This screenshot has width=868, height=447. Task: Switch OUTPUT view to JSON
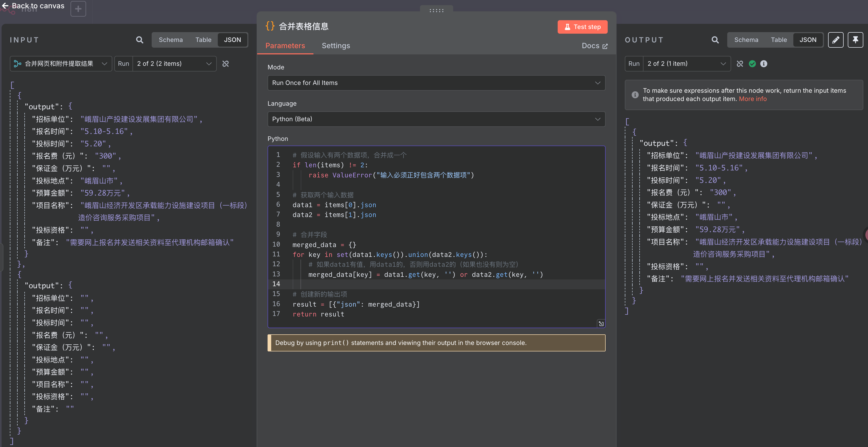(x=808, y=40)
